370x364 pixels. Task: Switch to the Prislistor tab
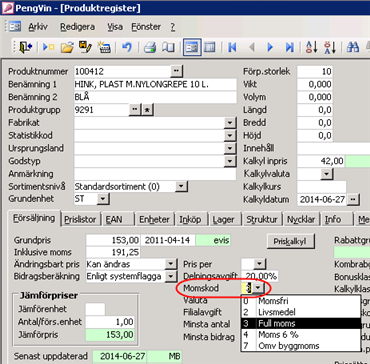(x=80, y=220)
